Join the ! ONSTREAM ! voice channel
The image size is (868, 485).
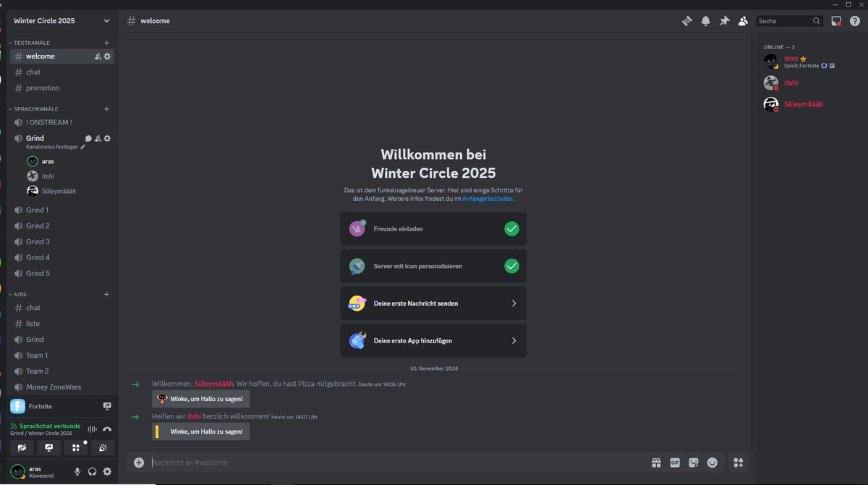pyautogui.click(x=62, y=122)
